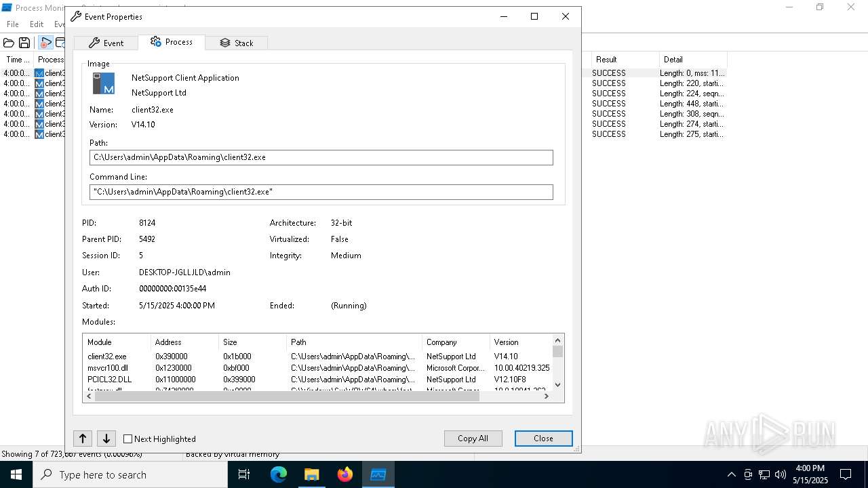Image resolution: width=868 pixels, height=488 pixels.
Task: Click the Copy All button
Action: point(473,439)
